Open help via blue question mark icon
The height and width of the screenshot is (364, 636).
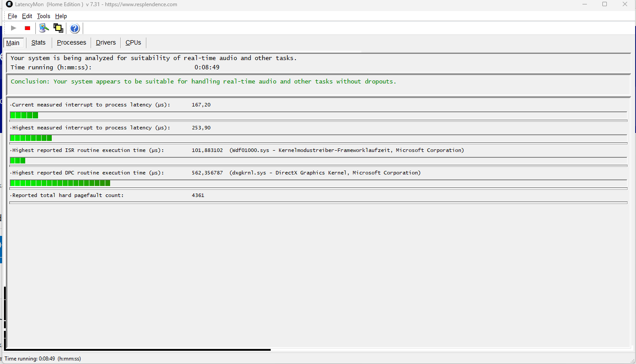point(75,28)
